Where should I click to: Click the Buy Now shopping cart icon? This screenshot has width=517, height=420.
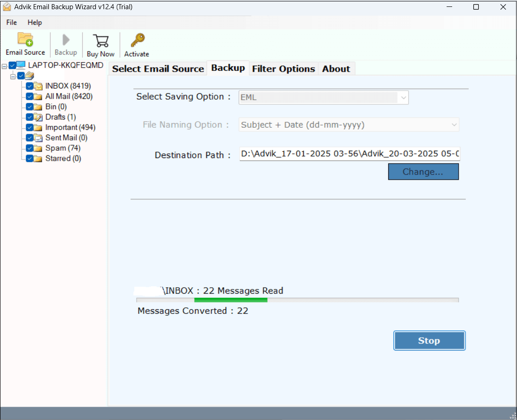(x=100, y=40)
